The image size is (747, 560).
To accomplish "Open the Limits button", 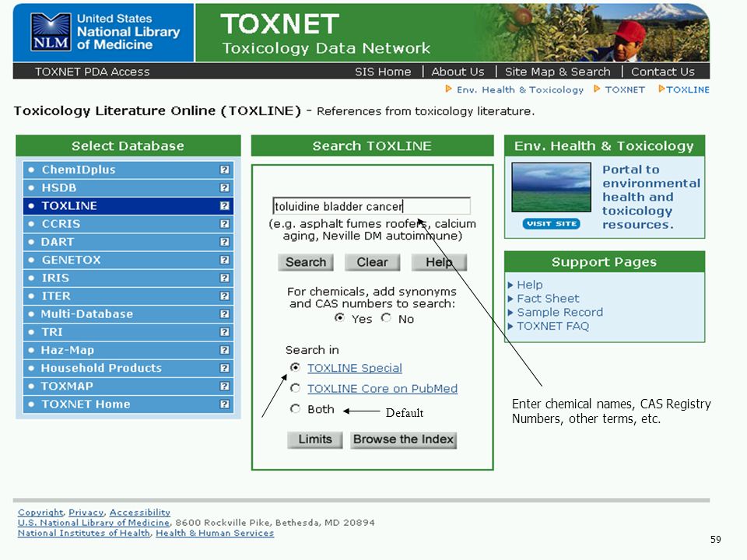I will tap(315, 439).
